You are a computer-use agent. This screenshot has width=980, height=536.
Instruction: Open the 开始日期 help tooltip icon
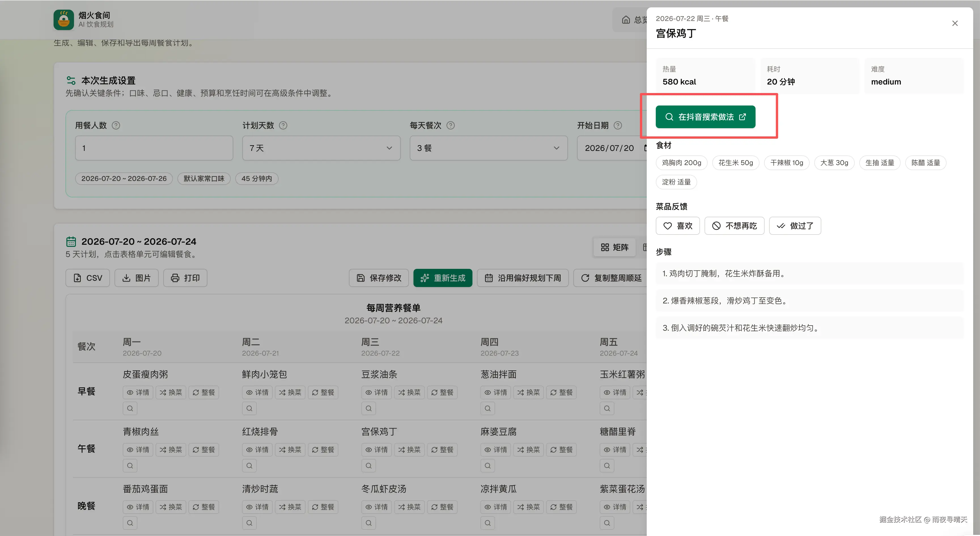(x=618, y=125)
